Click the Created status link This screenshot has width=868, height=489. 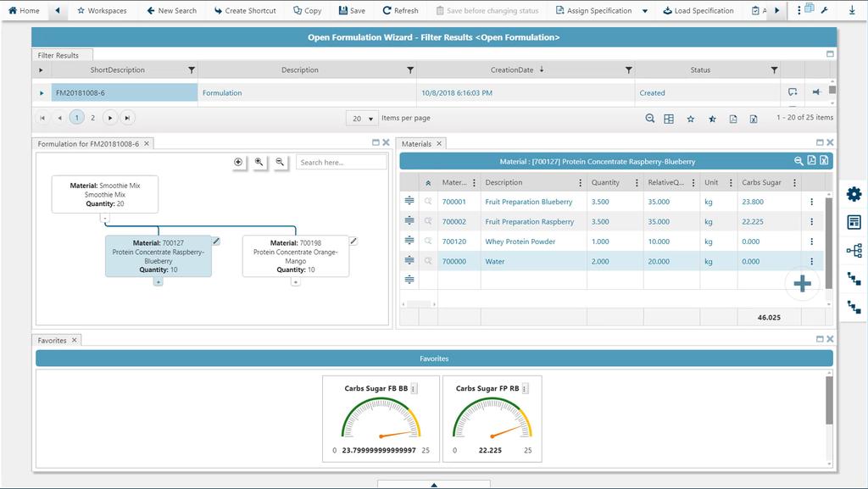(x=652, y=93)
